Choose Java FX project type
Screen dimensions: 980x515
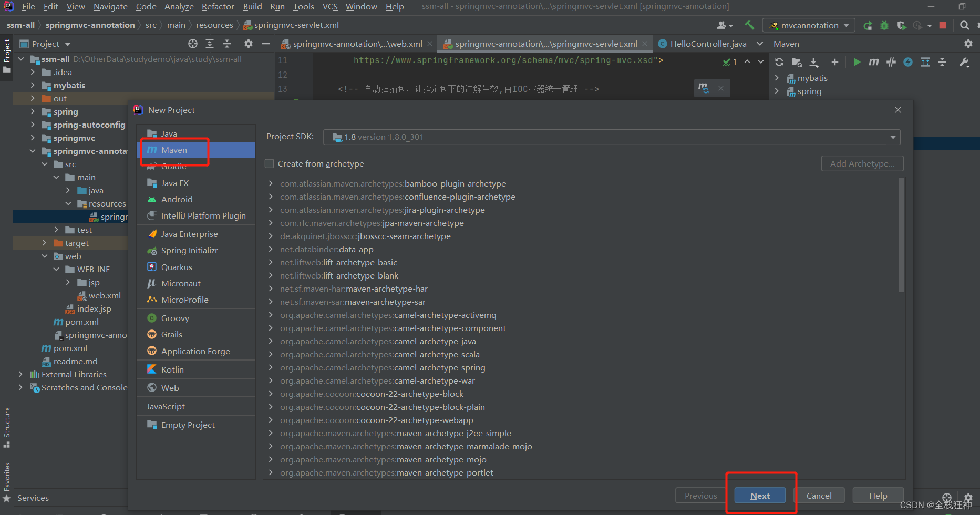pos(196,183)
